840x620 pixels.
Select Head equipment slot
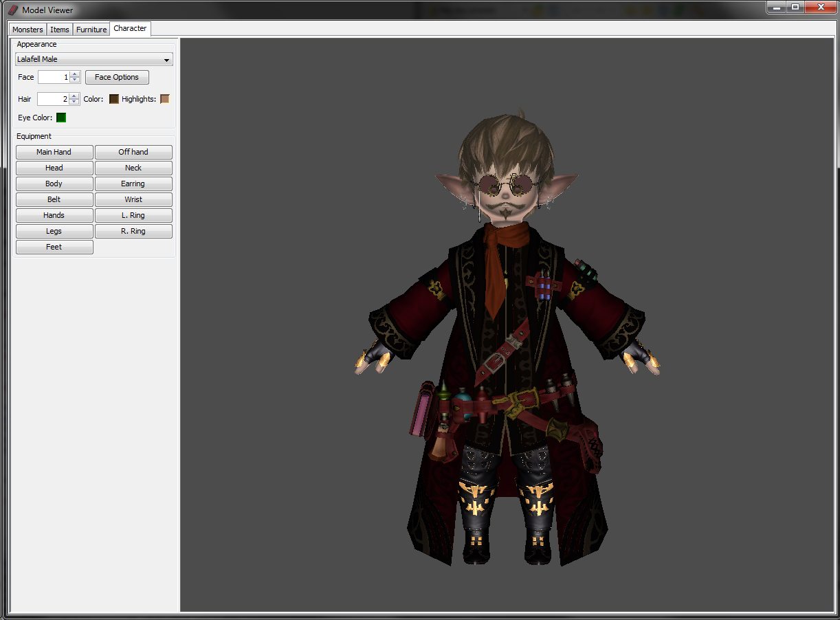click(54, 168)
